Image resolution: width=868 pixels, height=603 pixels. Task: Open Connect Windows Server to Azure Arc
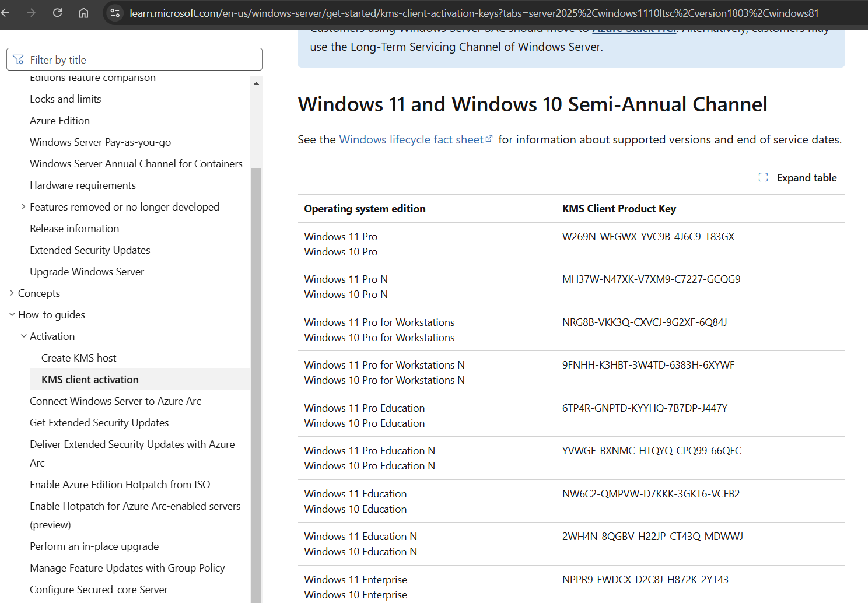click(116, 401)
